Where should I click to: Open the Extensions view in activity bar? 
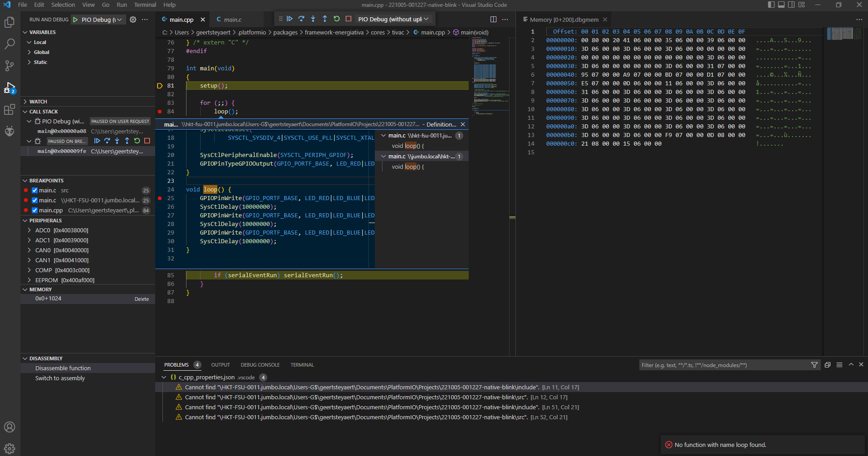coord(10,109)
